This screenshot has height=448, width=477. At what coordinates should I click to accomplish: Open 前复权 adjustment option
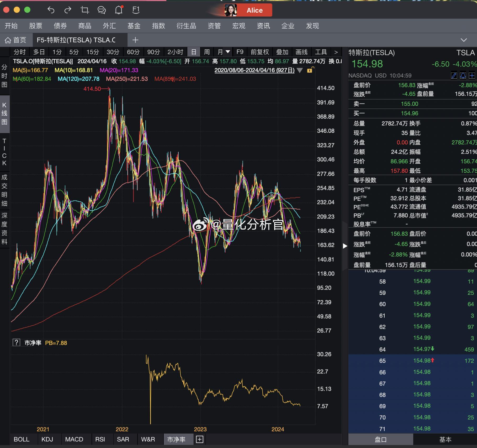click(x=260, y=52)
